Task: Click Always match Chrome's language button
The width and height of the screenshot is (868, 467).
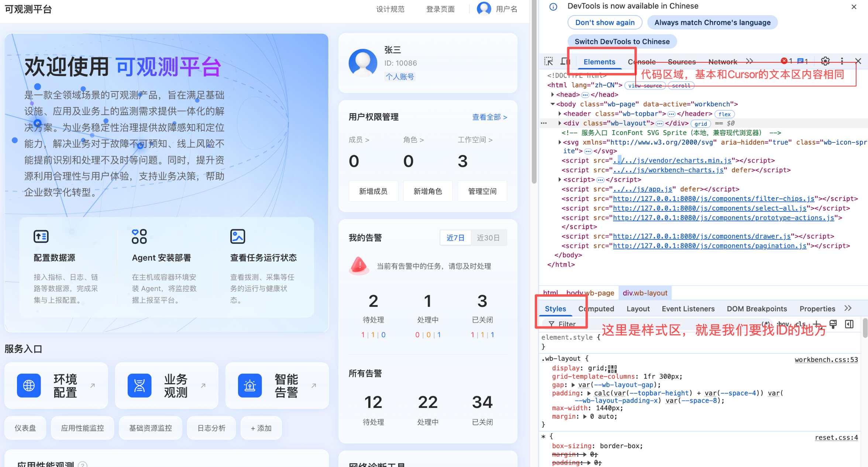Action: [x=713, y=23]
